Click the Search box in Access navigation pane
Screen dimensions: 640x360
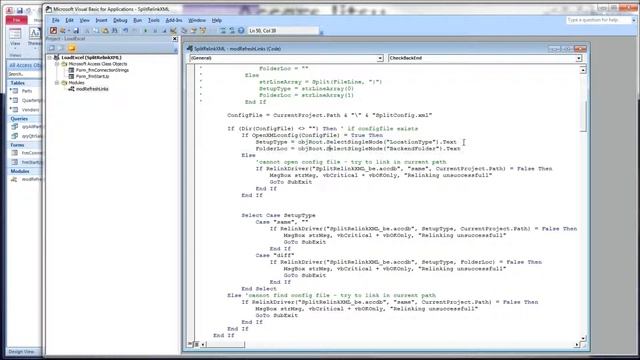(x=24, y=74)
